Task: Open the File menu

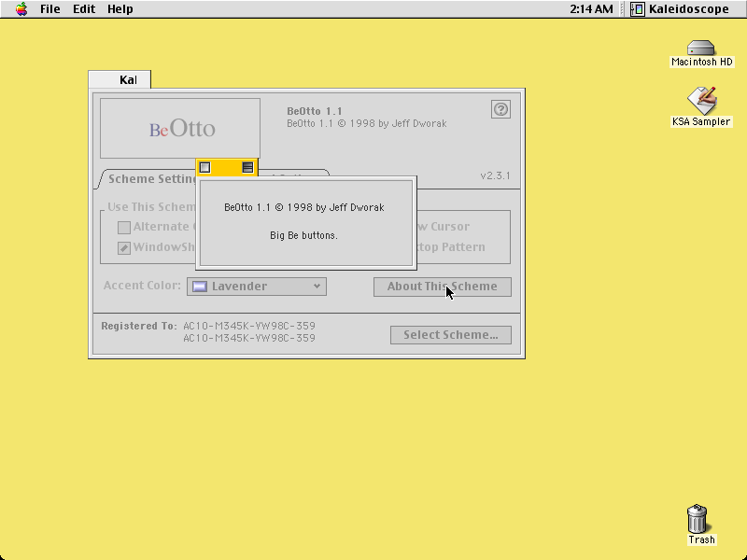Action: pos(50,9)
